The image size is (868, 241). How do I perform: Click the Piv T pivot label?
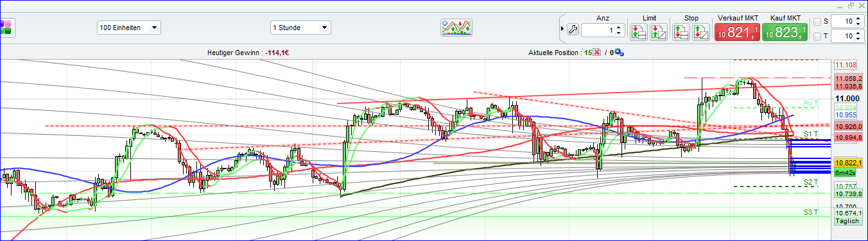pyautogui.click(x=812, y=104)
